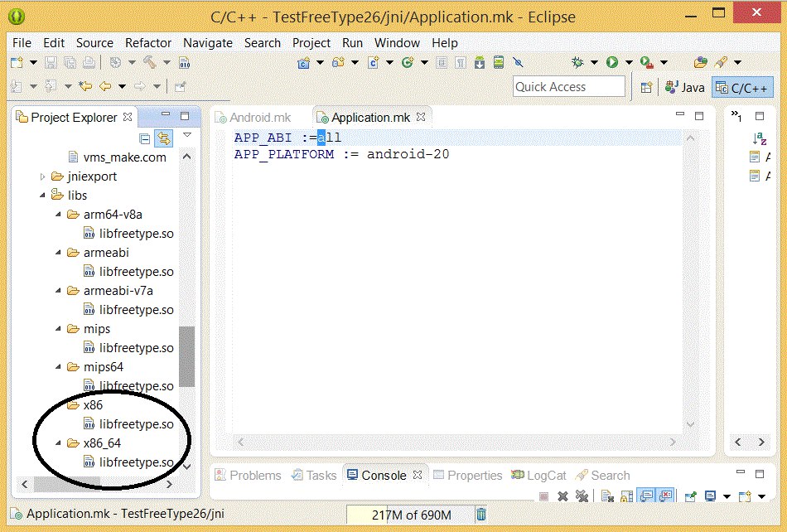This screenshot has height=532, width=787.
Task: Switch to the LogCat tab
Action: click(538, 476)
